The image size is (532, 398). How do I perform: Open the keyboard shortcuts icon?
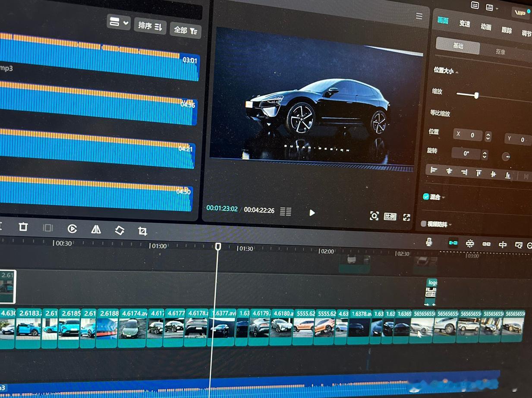pos(475,6)
